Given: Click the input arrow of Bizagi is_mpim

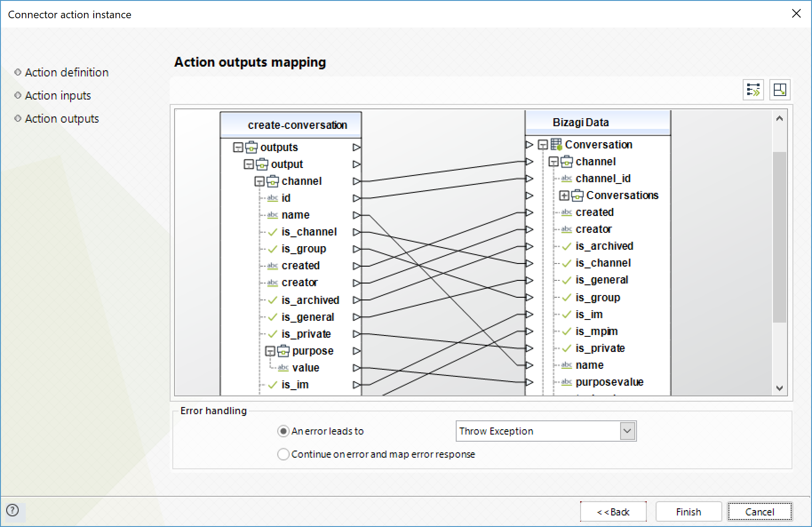Looking at the screenshot, I should [529, 331].
